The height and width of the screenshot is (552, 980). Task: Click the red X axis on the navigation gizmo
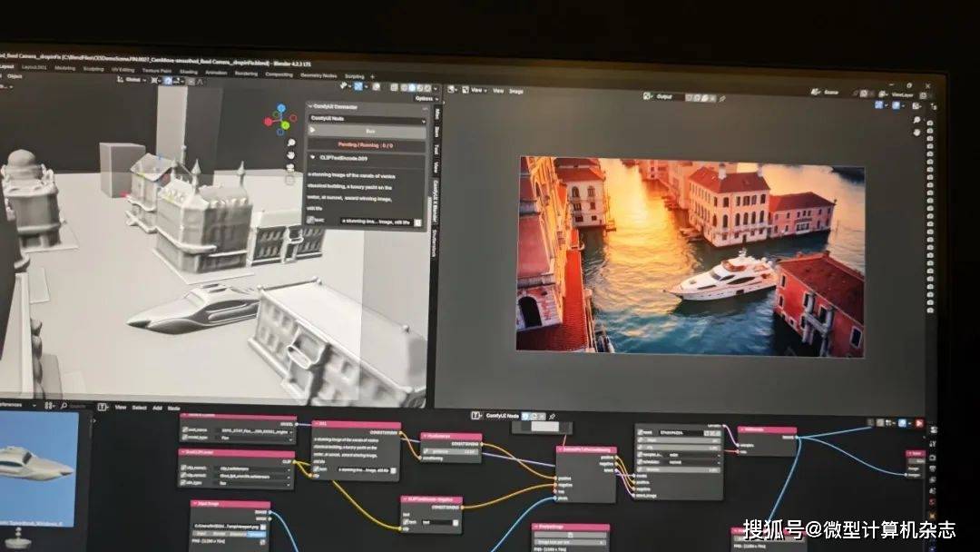(268, 122)
